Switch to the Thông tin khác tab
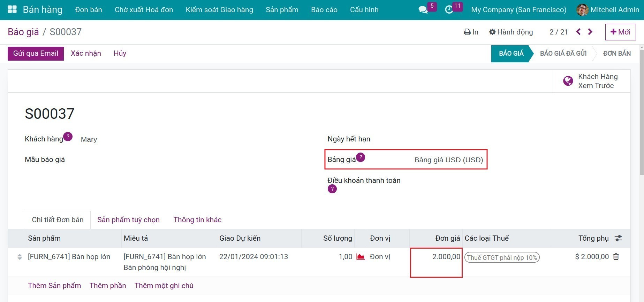Image resolution: width=644 pixels, height=302 pixels. point(197,220)
